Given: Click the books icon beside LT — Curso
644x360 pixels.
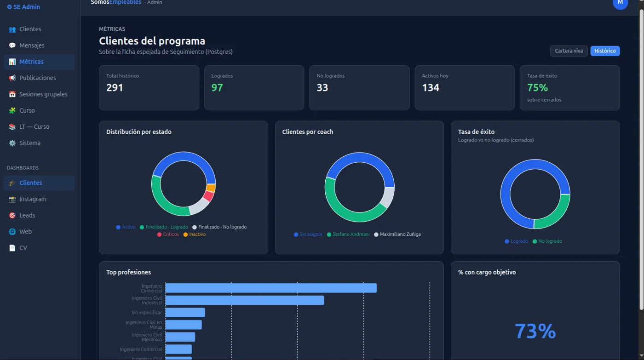Looking at the screenshot, I should pos(12,127).
